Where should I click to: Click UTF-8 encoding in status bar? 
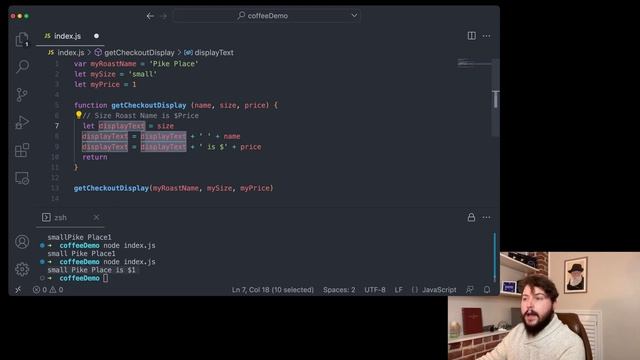coord(375,290)
